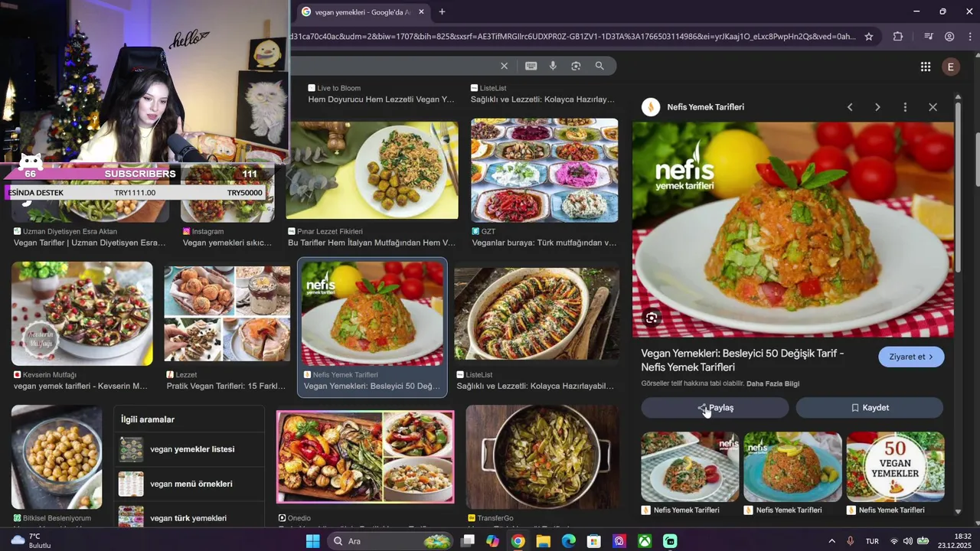Open the ListeList vegetable casserole image result
Image resolution: width=980 pixels, height=551 pixels.
point(537,314)
